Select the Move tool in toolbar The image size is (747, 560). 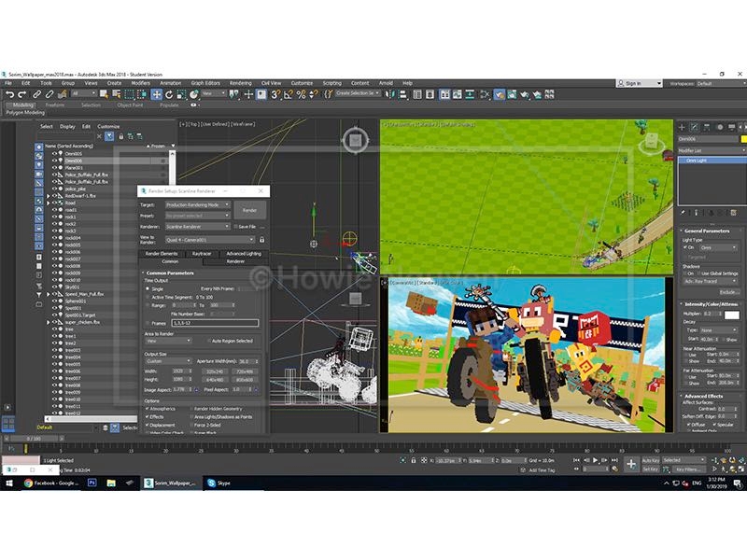[157, 94]
